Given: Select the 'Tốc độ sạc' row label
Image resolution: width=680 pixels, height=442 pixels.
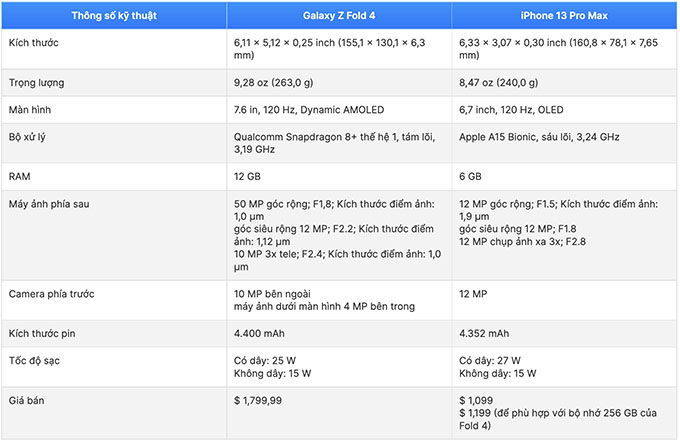Looking at the screenshot, I should (x=34, y=361).
